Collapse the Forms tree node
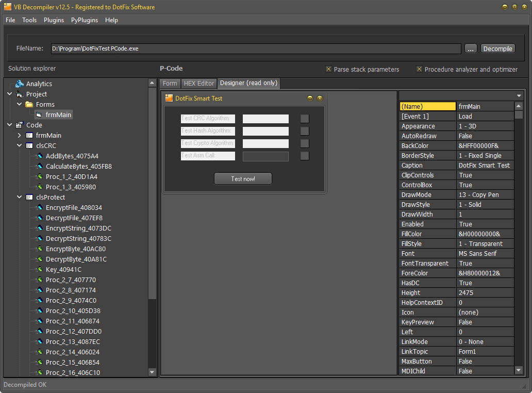The image size is (532, 393). pyautogui.click(x=20, y=104)
